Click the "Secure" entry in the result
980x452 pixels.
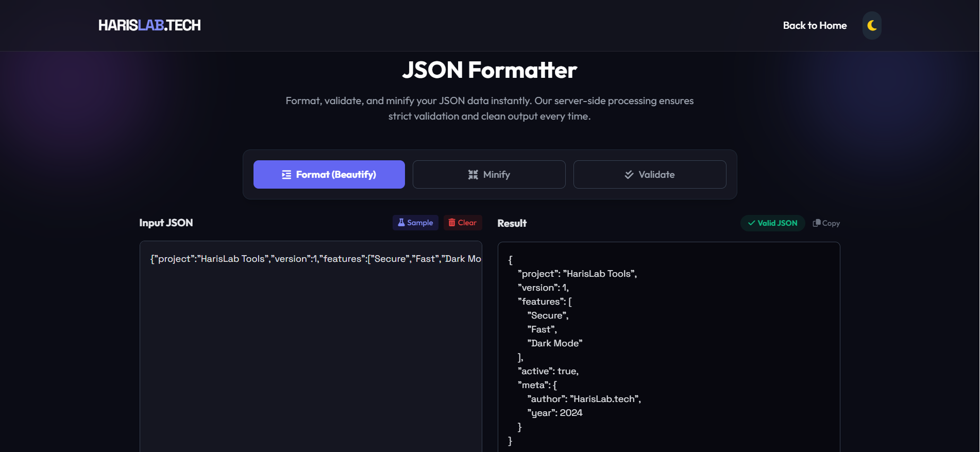[x=548, y=315]
